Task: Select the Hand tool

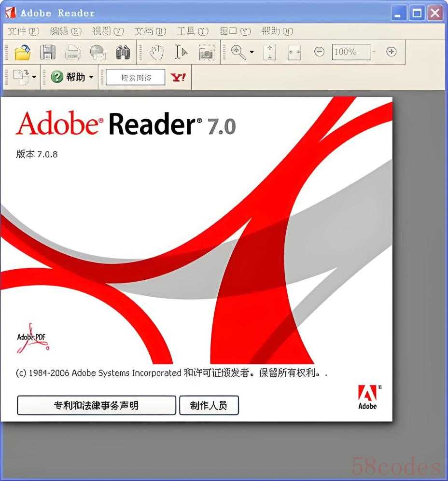Action: 156,52
